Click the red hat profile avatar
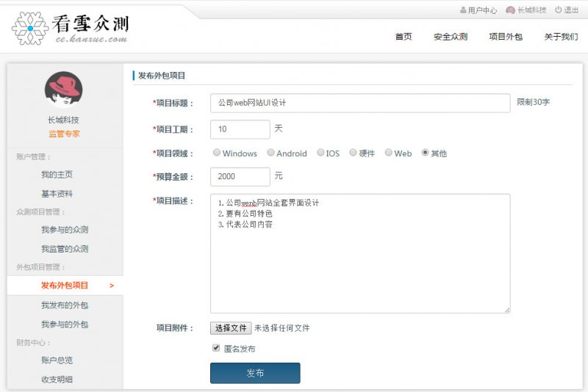This screenshot has width=588, height=392. coord(63,90)
